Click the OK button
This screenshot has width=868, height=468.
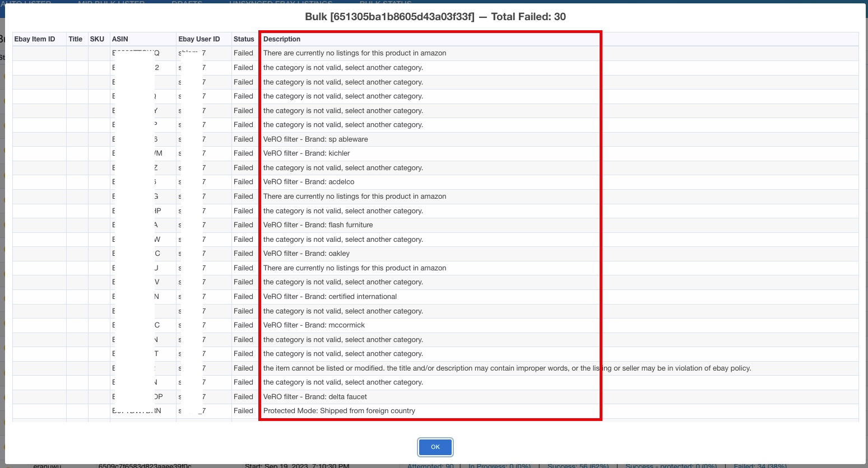[x=435, y=447]
